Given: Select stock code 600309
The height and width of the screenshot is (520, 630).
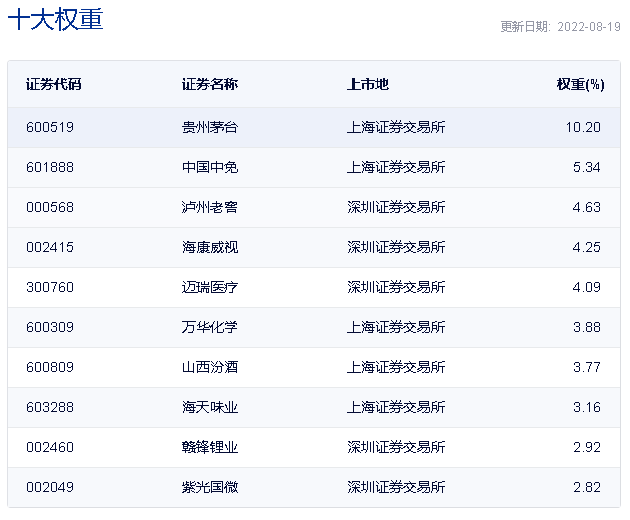Looking at the screenshot, I should pos(50,327).
